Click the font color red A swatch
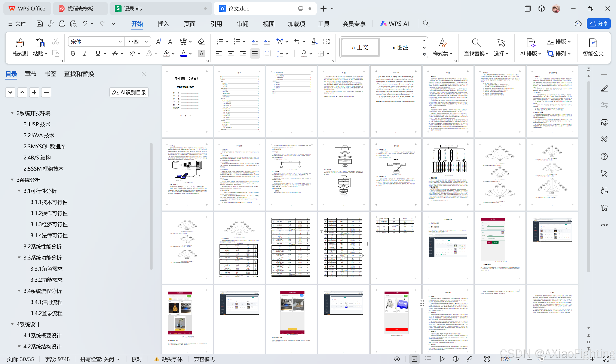This screenshot has height=364, width=616. [x=183, y=53]
